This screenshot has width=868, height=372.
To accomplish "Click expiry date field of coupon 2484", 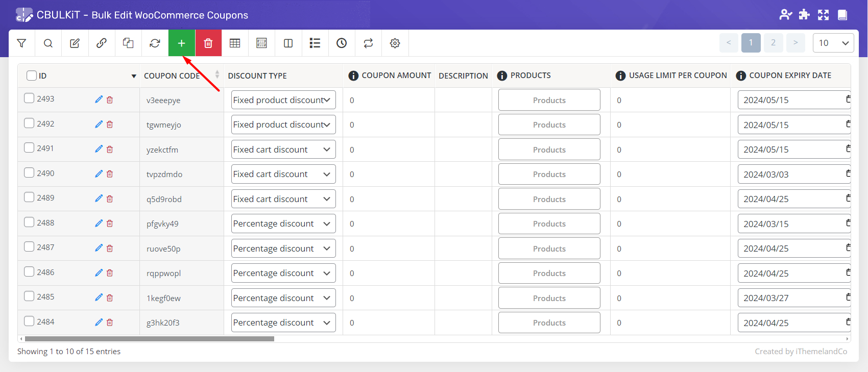I will (791, 323).
